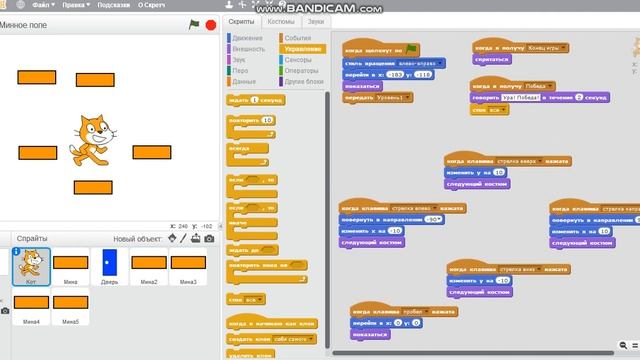
Task: Click project title Минное поле
Action: pos(23,25)
